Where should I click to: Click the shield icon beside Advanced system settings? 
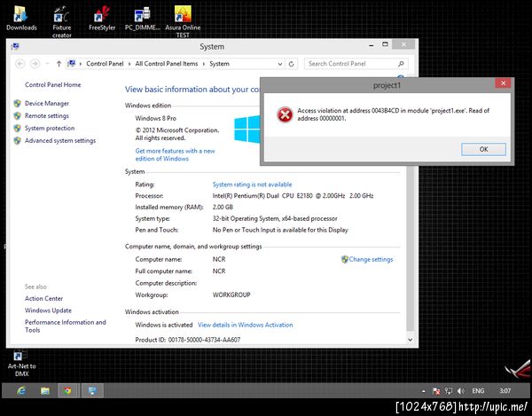pos(18,140)
